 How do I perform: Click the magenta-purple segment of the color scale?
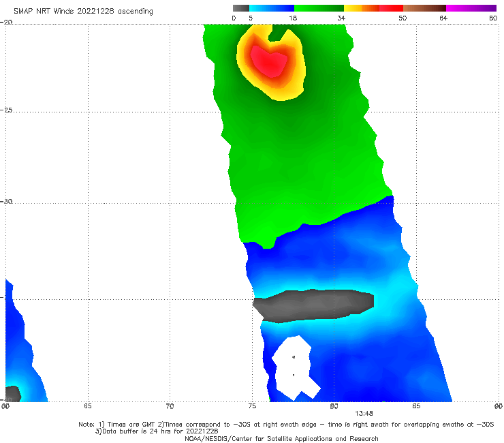[x=471, y=8]
